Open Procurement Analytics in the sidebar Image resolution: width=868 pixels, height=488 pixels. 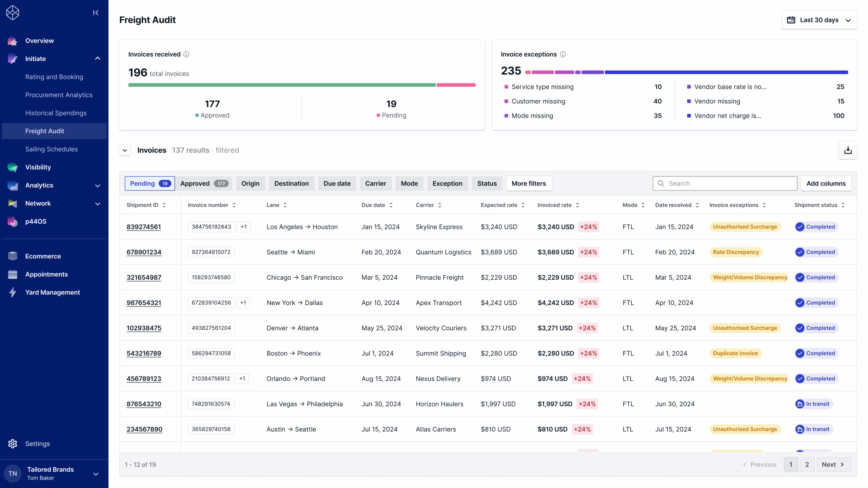pos(59,95)
